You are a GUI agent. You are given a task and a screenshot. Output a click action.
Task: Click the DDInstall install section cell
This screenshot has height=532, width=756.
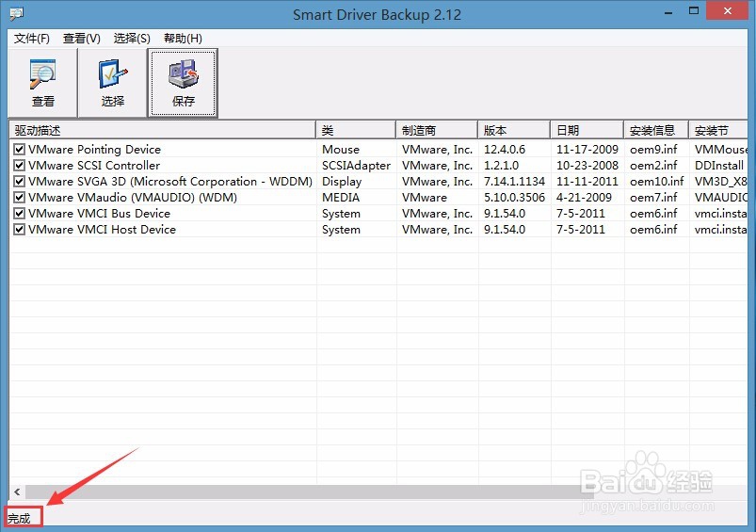719,165
